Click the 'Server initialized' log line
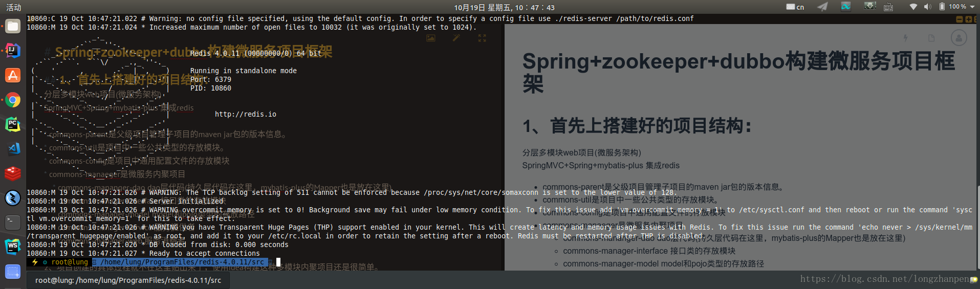 pyautogui.click(x=125, y=201)
